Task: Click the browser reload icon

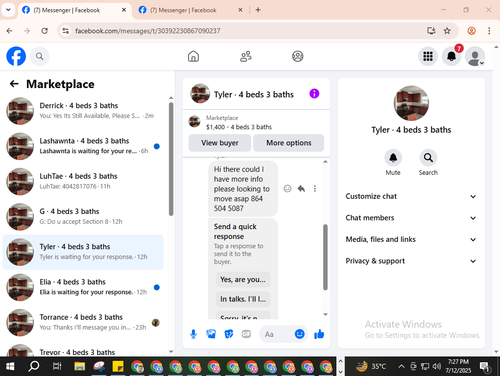Action: pos(44,31)
